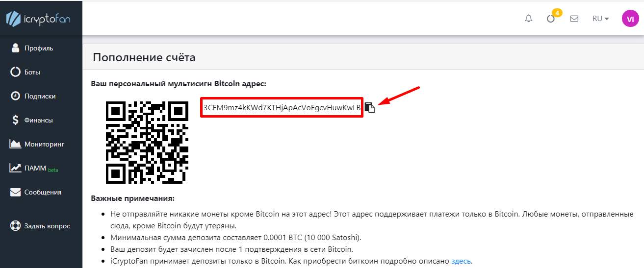This screenshot has width=644, height=268.
Task: Open the notifications bell icon
Action: (528, 19)
